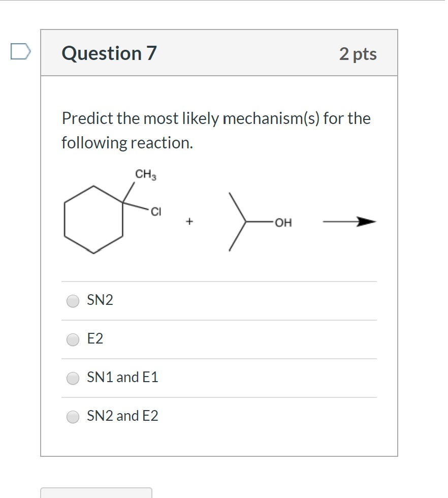
Task: Click the gray button below the question card
Action: (97, 494)
